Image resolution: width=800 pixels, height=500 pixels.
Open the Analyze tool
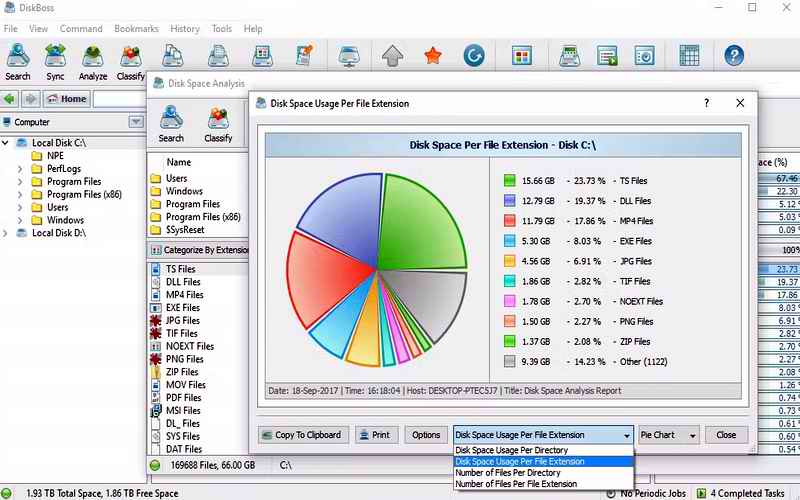point(93,61)
